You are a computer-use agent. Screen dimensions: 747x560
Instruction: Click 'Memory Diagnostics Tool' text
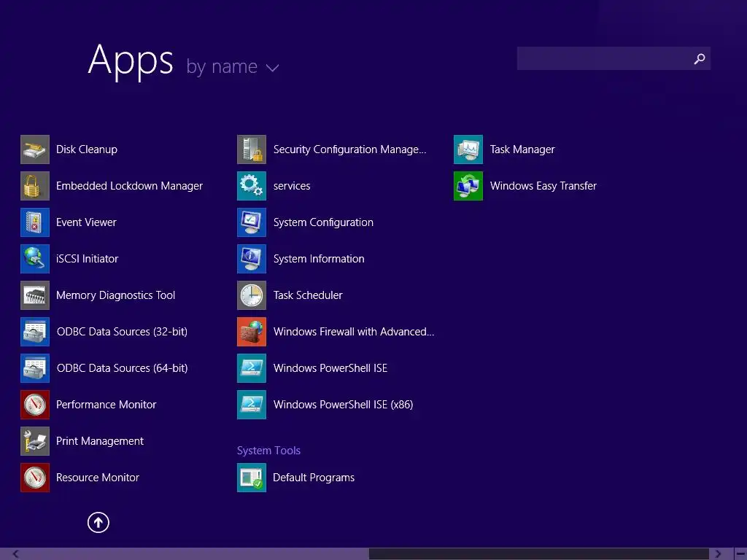pos(116,295)
